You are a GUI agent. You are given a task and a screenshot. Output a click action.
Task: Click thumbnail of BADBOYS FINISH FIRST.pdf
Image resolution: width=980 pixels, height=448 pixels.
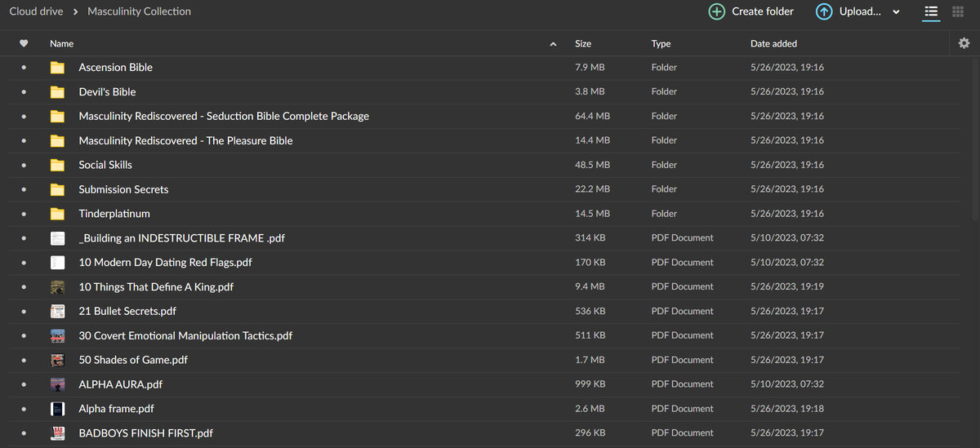pos(57,433)
